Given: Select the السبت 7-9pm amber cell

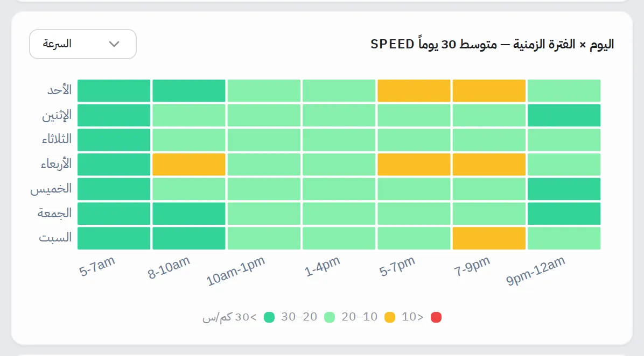Looking at the screenshot, I should (x=489, y=238).
